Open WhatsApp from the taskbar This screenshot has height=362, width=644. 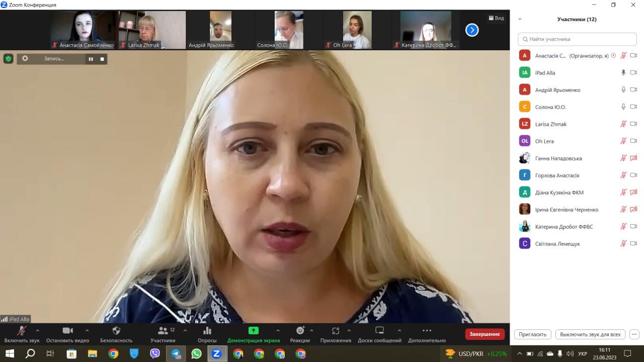coord(196,353)
